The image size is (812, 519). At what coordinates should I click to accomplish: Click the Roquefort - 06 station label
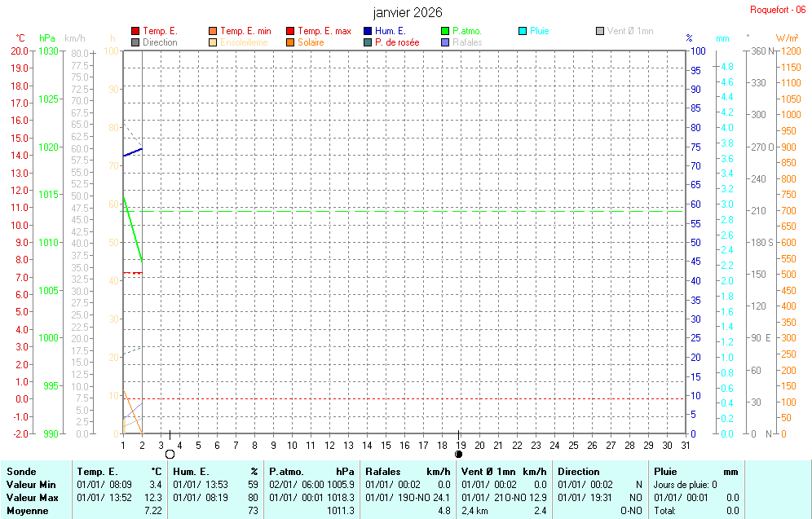(778, 10)
